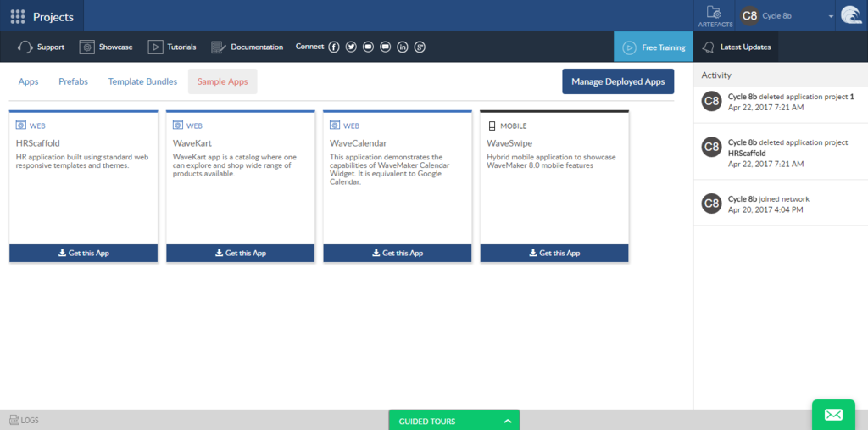Open Support with the headset icon
Image resolution: width=868 pixels, height=430 pixels.
(x=26, y=47)
